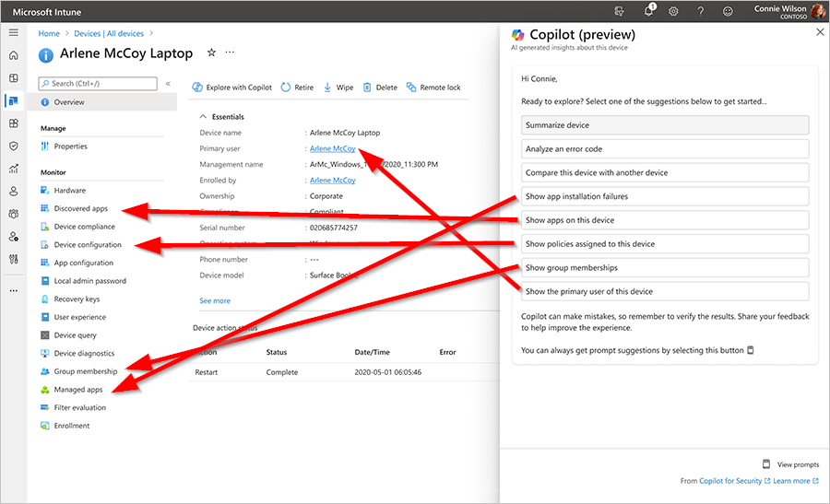Open the Groups icon in left rail
The width and height of the screenshot is (830, 504).
[x=14, y=214]
